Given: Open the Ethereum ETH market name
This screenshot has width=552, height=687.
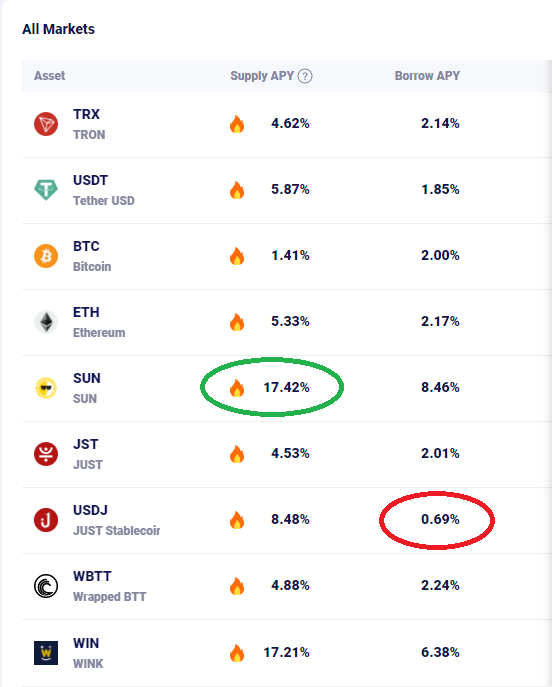Looking at the screenshot, I should [x=99, y=322].
